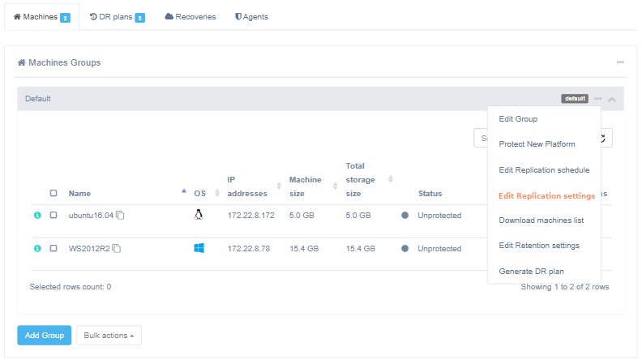Switch to the DR plans tab
642x364 pixels.
pos(117,17)
